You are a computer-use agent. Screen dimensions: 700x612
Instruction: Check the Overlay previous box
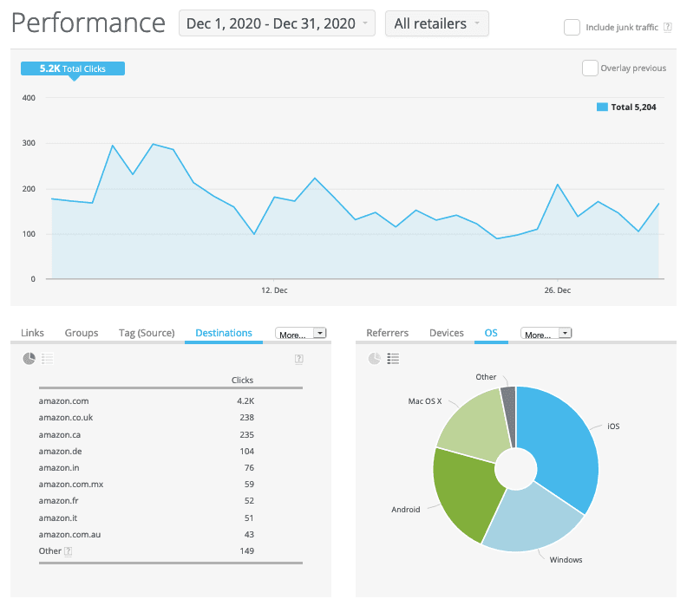590,68
